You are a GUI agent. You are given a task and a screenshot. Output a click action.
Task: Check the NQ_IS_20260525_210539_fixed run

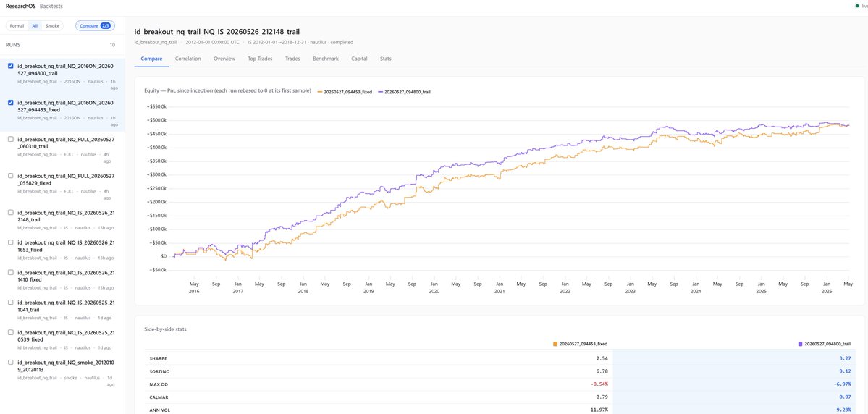click(11, 333)
